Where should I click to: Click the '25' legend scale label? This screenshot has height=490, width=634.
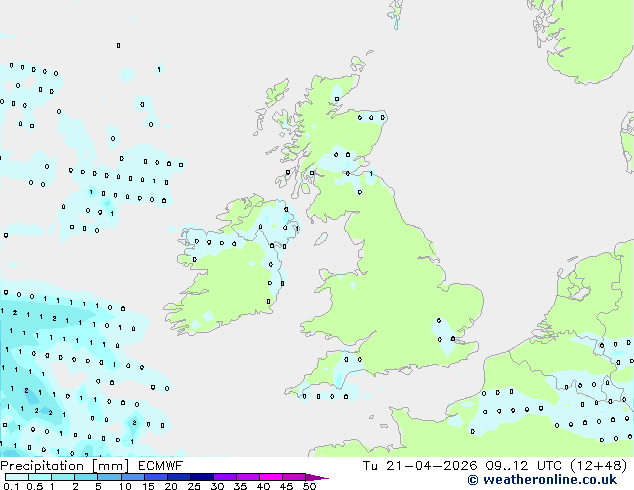click(194, 486)
